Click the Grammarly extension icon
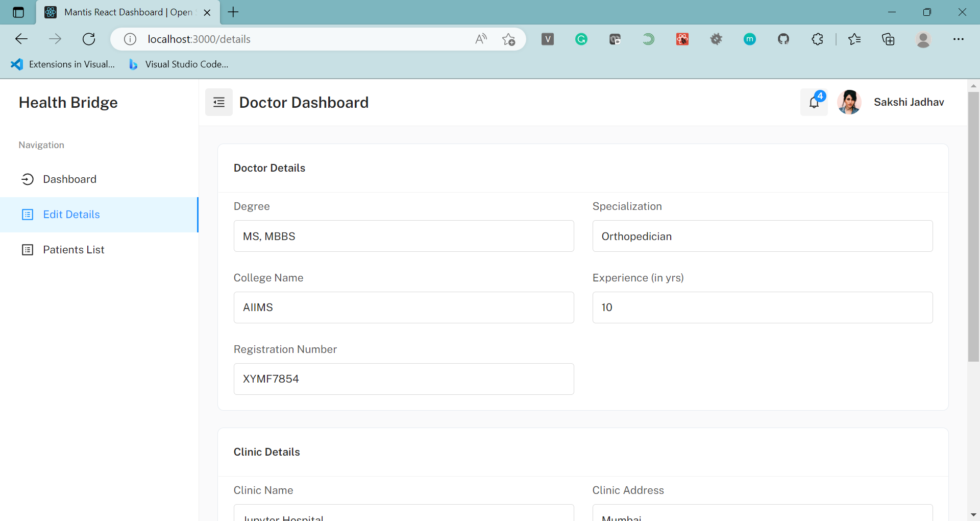The width and height of the screenshot is (980, 521). 581,39
